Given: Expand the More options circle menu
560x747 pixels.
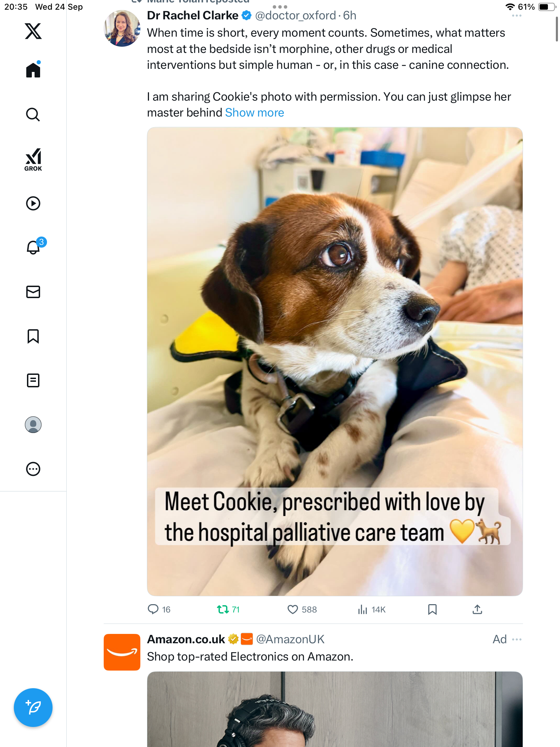Looking at the screenshot, I should [x=33, y=469].
